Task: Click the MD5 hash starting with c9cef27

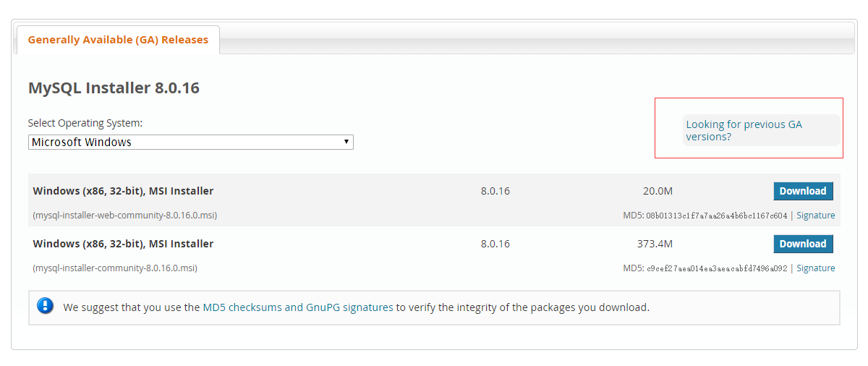Action: (x=716, y=268)
